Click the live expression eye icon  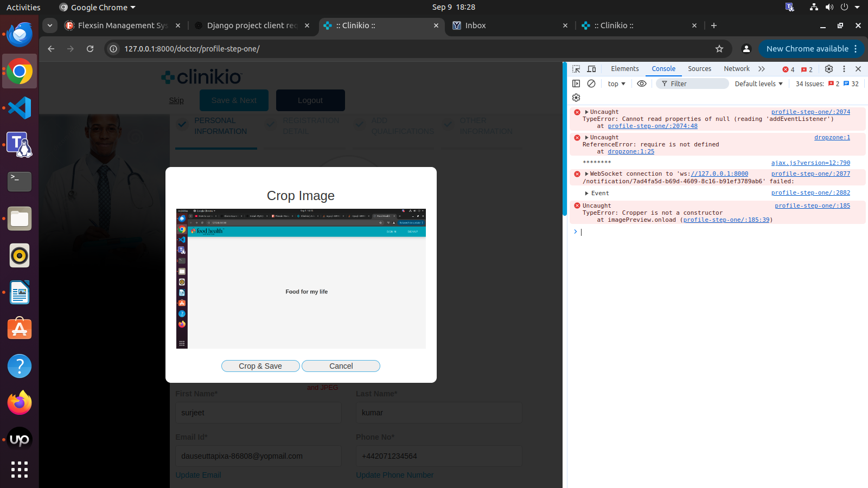[641, 84]
